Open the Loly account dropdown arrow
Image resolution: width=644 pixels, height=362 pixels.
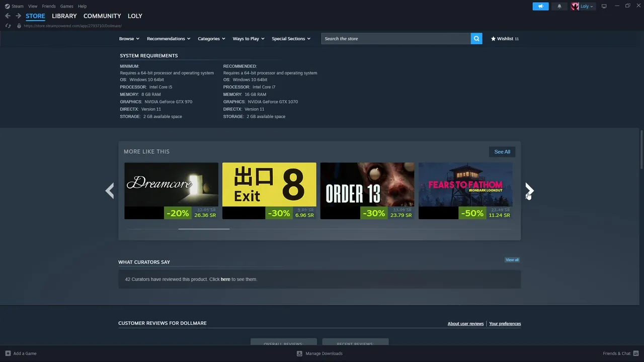click(x=592, y=7)
